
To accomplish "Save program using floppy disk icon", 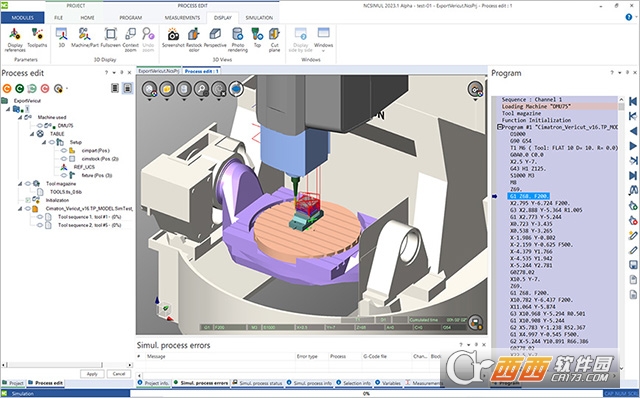I will point(633,265).
